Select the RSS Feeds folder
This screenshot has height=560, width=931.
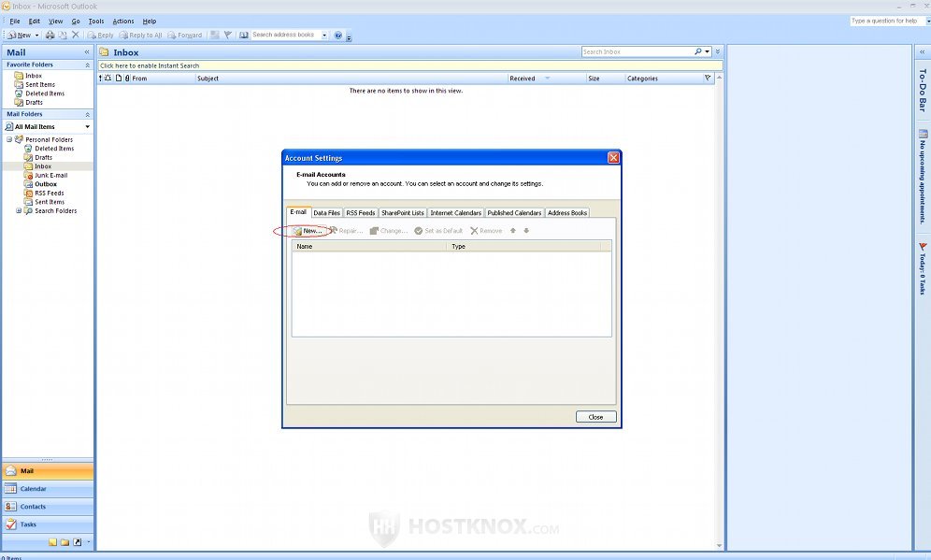click(x=50, y=193)
